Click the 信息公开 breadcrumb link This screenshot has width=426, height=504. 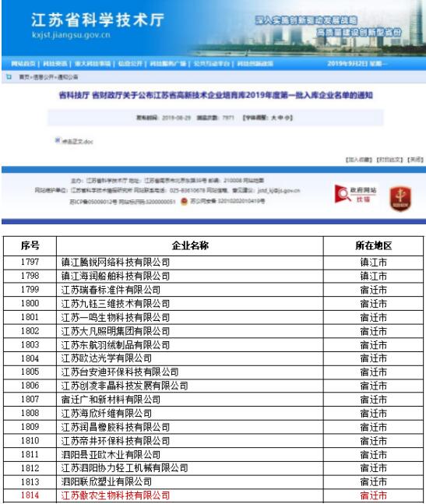tap(44, 77)
